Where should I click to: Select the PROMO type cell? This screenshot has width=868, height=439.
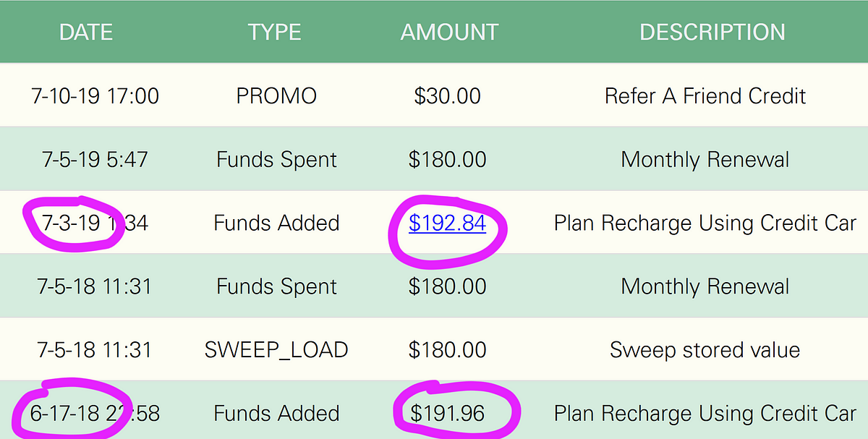pos(276,95)
